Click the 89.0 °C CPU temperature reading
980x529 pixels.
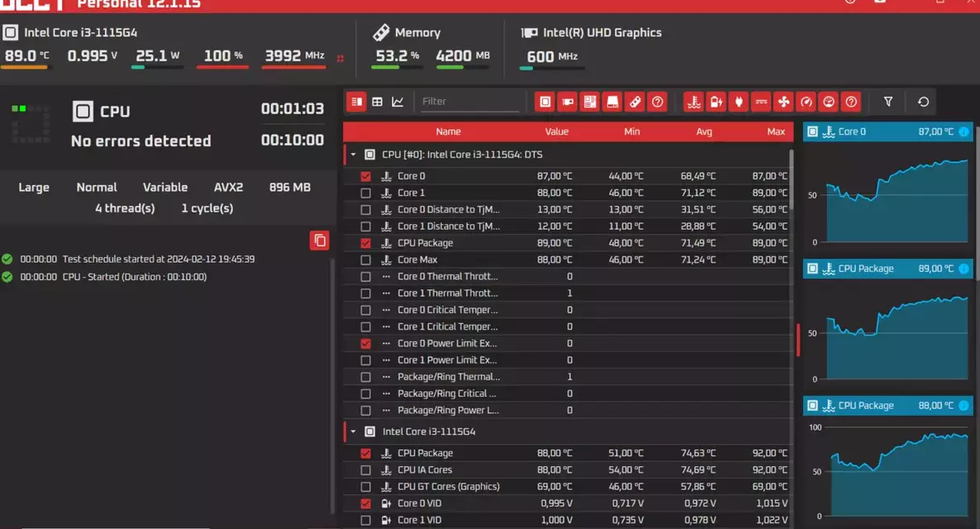click(x=27, y=55)
